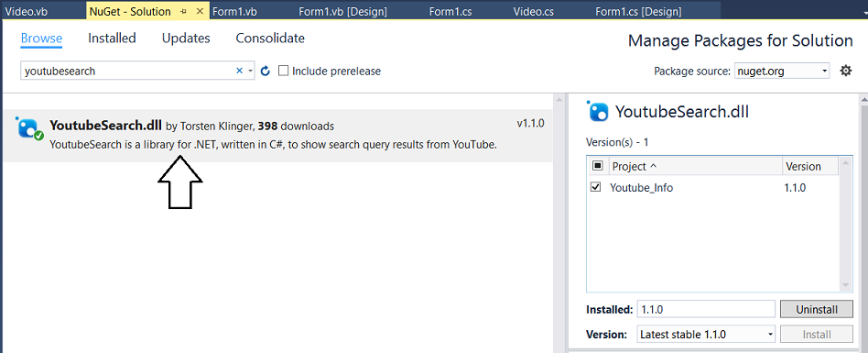This screenshot has height=353, width=868.
Task: Uncheck the Youtube_Info project checkbox
Action: tap(596, 187)
